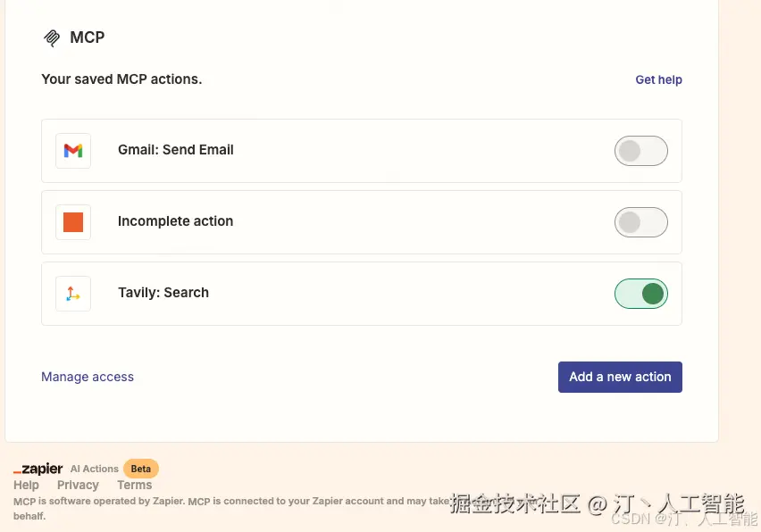Click the AI Actions footer label

click(x=95, y=469)
